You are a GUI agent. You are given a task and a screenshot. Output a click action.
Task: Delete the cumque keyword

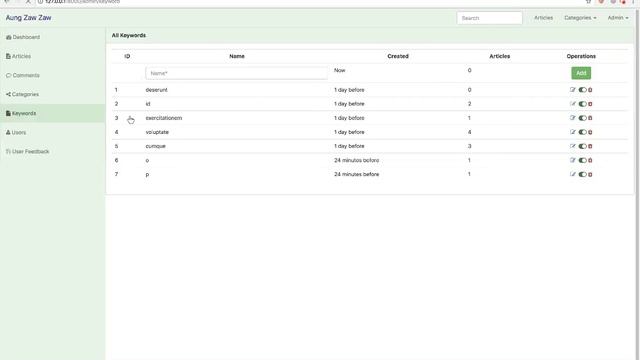click(590, 146)
